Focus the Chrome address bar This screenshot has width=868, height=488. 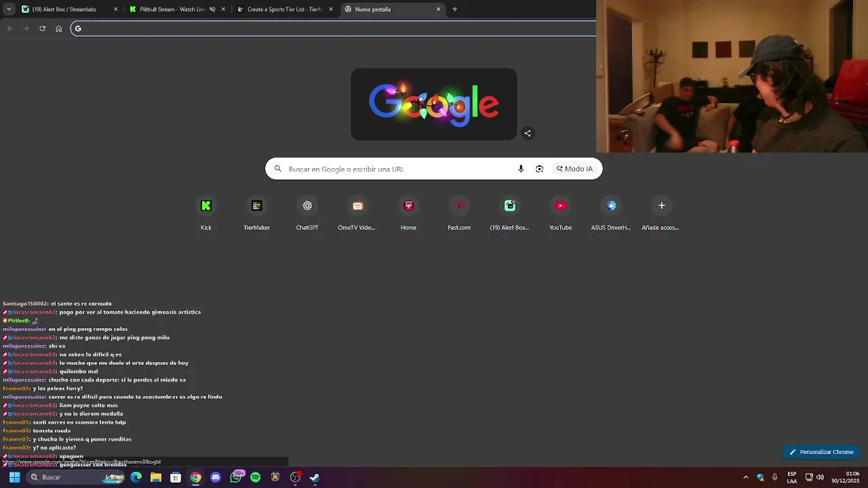(x=334, y=28)
